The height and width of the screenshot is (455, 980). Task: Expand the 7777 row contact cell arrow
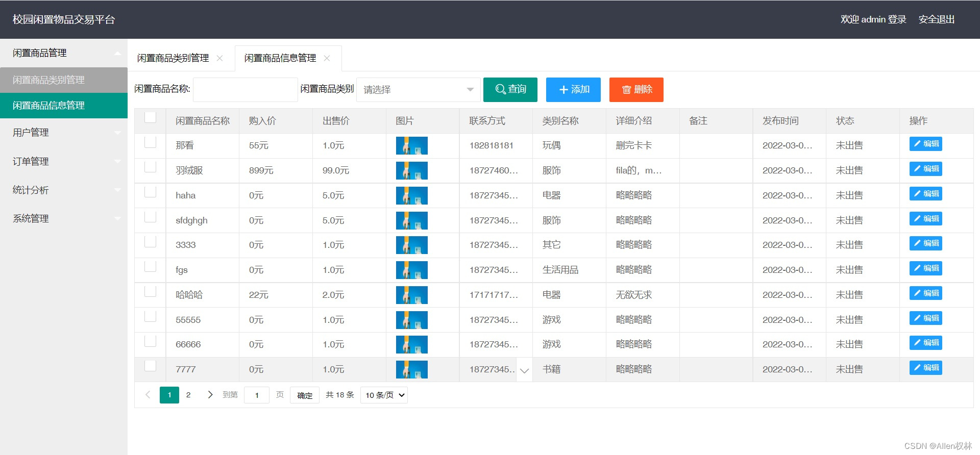(524, 370)
